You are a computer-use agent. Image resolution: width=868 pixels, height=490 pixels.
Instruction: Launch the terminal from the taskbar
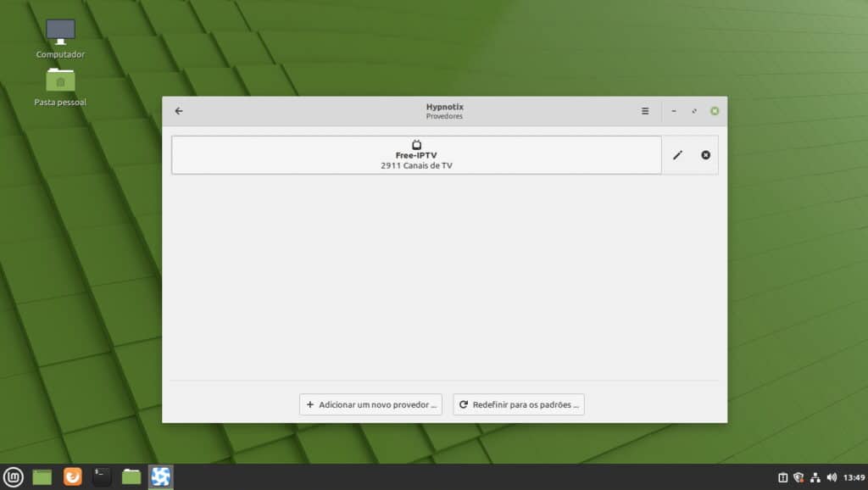[102, 476]
